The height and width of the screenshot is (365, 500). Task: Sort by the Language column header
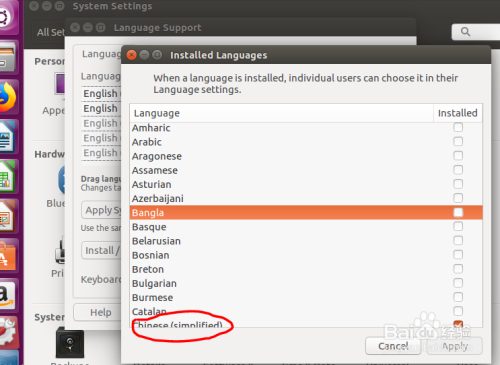[282, 113]
